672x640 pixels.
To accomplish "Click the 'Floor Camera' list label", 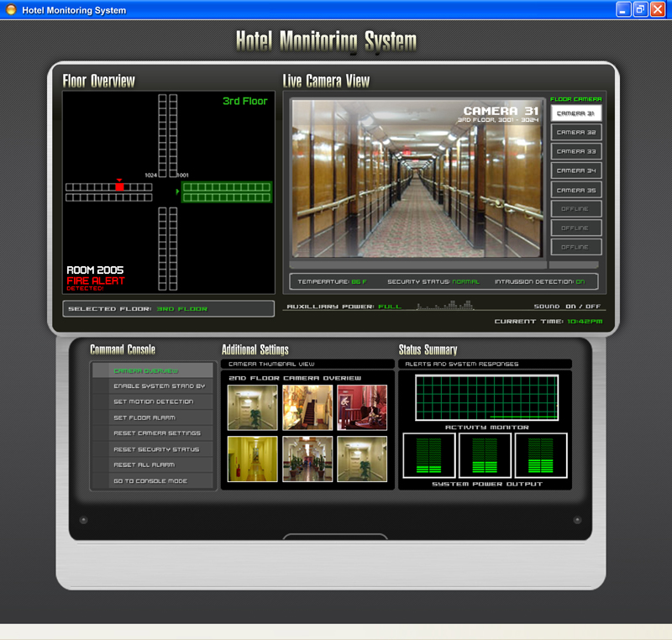I will [576, 99].
